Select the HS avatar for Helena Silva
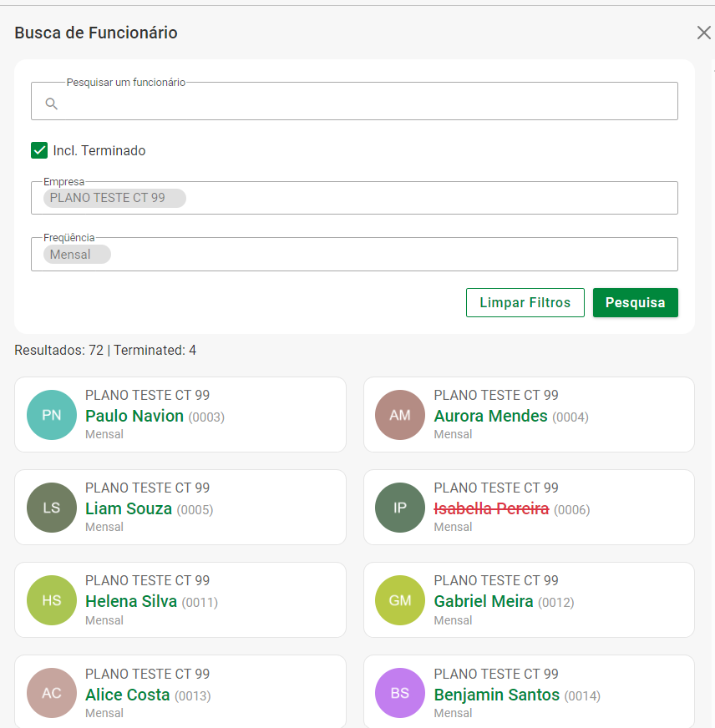The image size is (715, 728). (x=52, y=600)
